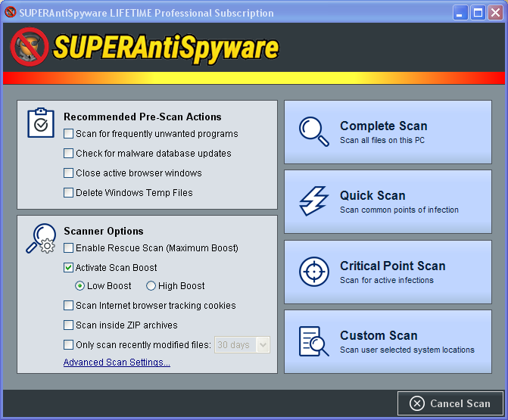Image resolution: width=508 pixels, height=420 pixels.
Task: Click the Critical Point Scan crosshair icon
Action: [314, 272]
